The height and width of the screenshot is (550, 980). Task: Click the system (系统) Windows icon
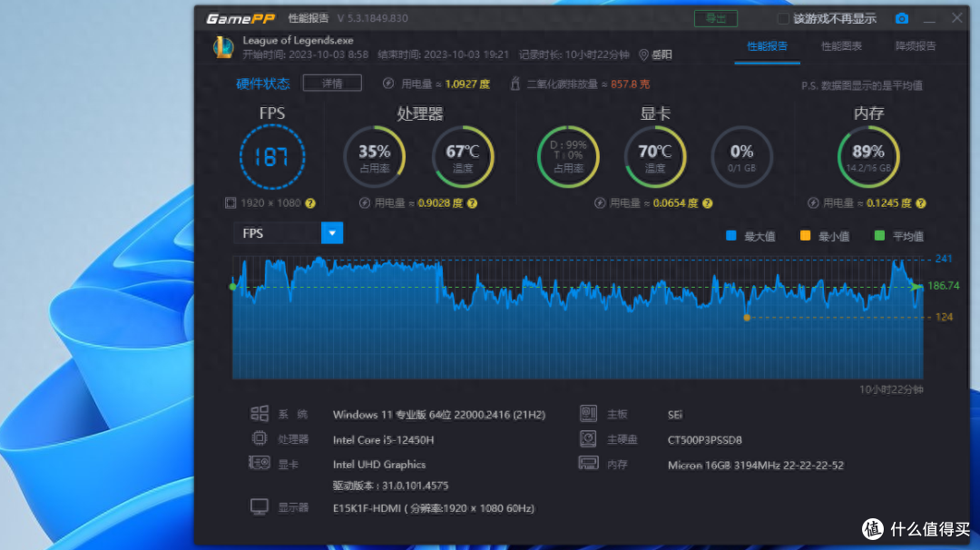tap(260, 414)
